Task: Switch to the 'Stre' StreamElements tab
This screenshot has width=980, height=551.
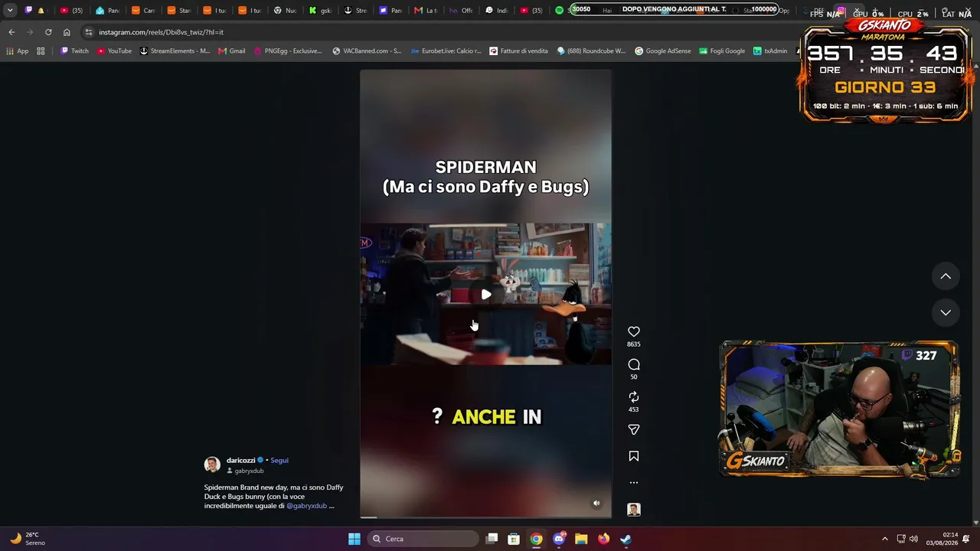Action: coord(356,11)
